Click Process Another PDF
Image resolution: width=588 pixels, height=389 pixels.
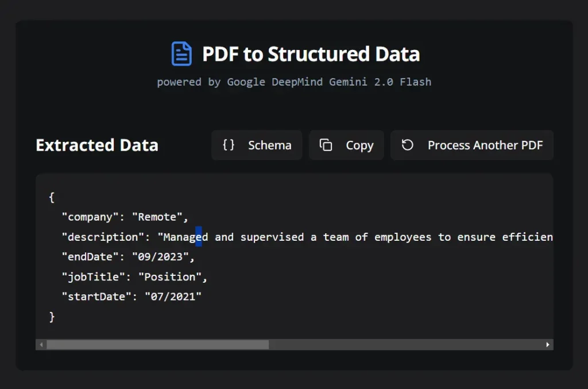(472, 145)
